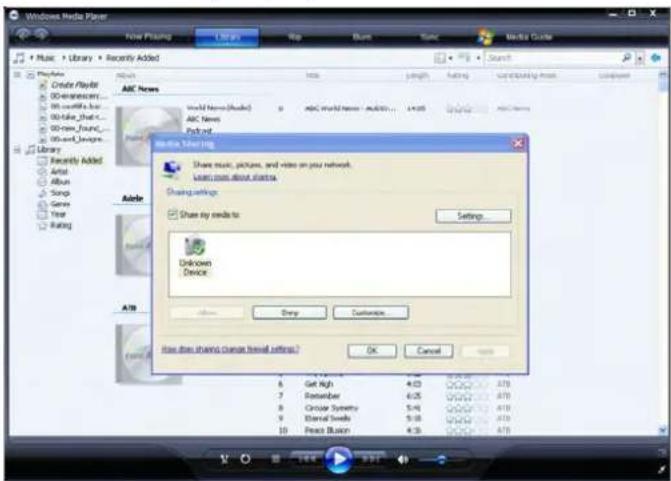Click the Cancel button

pyautogui.click(x=428, y=351)
